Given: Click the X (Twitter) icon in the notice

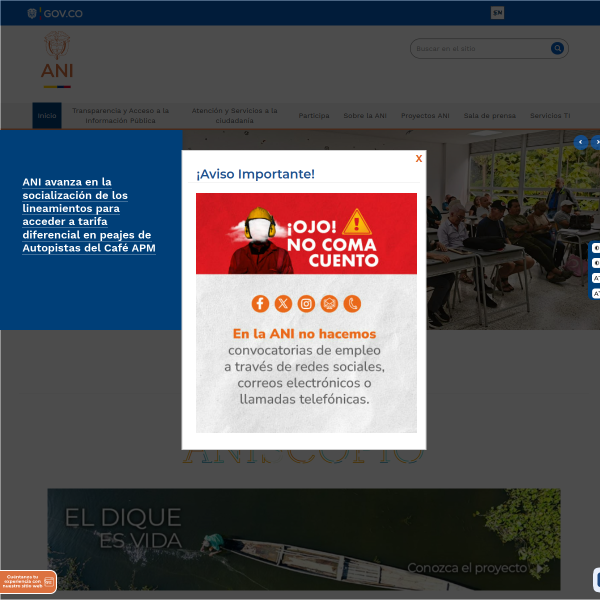Looking at the screenshot, I should click(x=283, y=304).
